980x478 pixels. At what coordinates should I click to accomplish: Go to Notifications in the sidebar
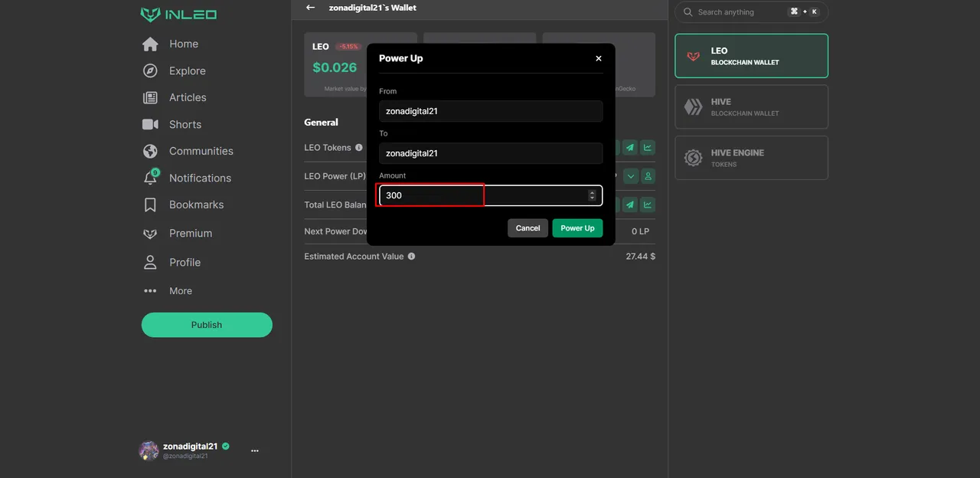click(200, 178)
